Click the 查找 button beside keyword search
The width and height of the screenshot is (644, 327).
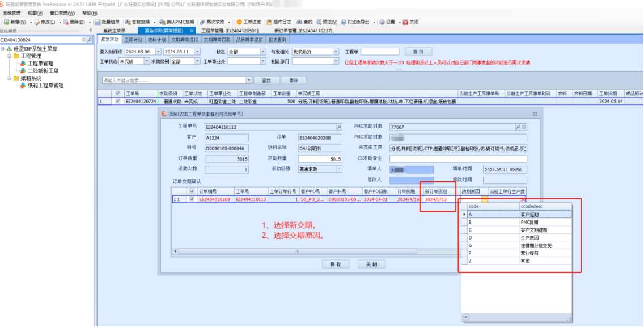266,80
